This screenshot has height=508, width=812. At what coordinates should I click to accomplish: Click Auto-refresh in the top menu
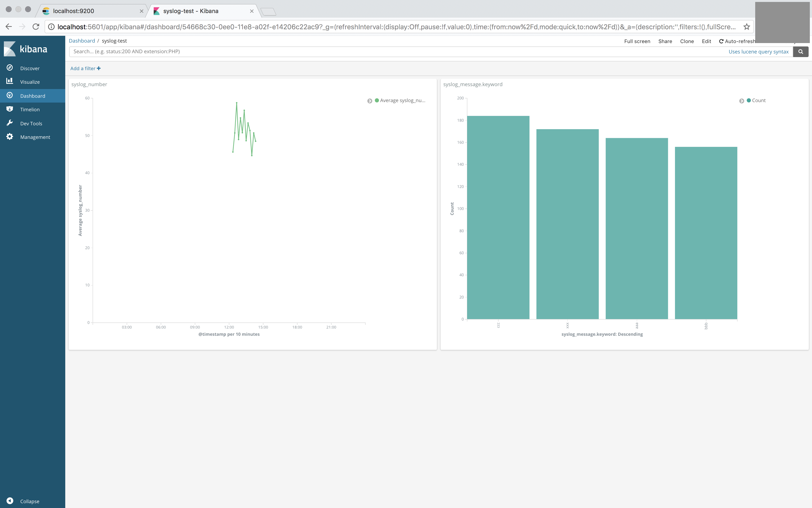pyautogui.click(x=737, y=41)
